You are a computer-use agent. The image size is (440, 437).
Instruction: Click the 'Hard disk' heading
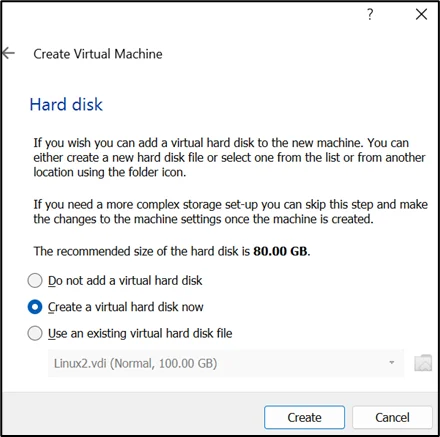coord(66,104)
